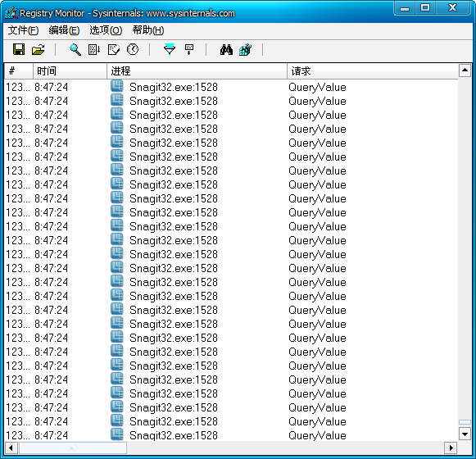Click the 进程 column header
This screenshot has height=459, width=476.
(197, 71)
